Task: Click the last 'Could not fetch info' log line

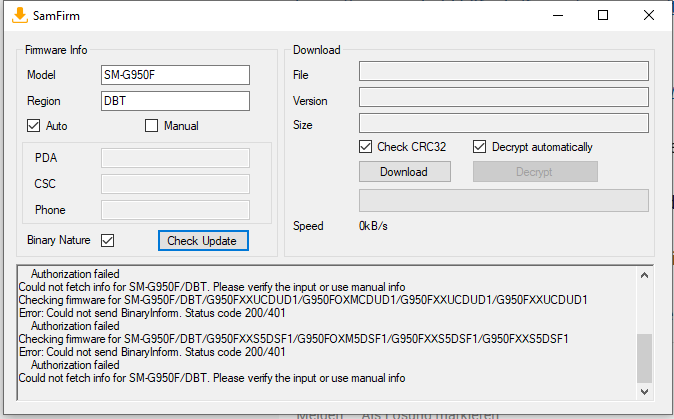Action: point(212,378)
